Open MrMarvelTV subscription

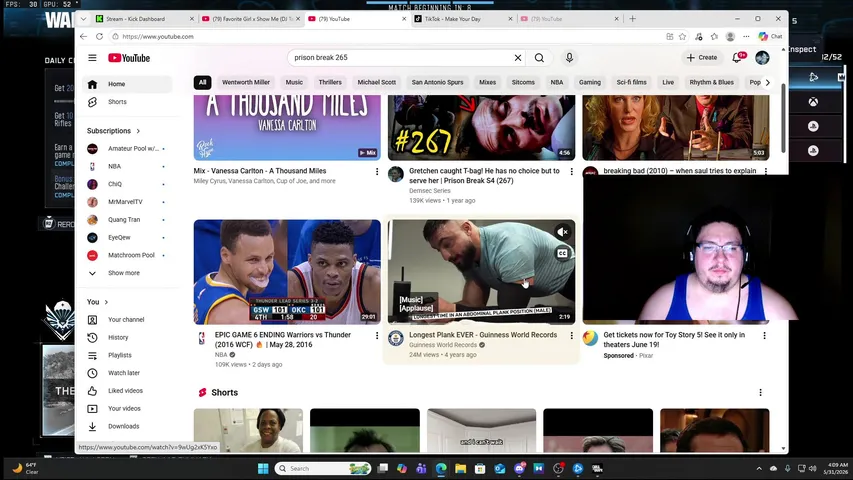click(127, 202)
